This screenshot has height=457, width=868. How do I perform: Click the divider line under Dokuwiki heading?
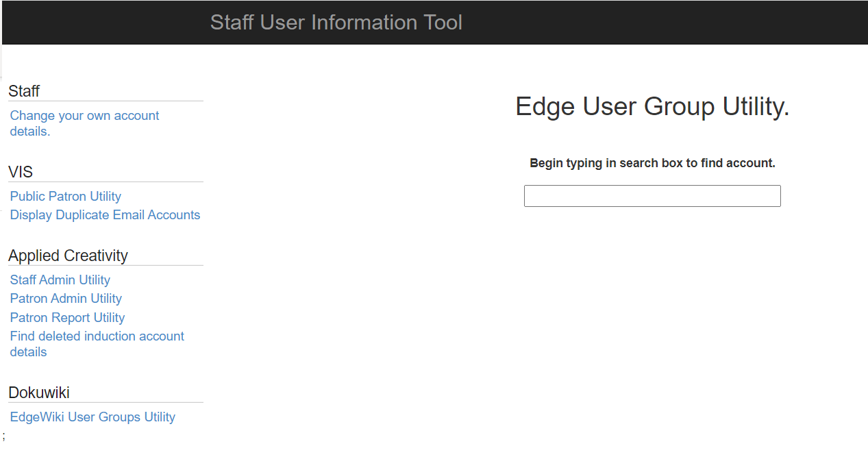(106, 403)
